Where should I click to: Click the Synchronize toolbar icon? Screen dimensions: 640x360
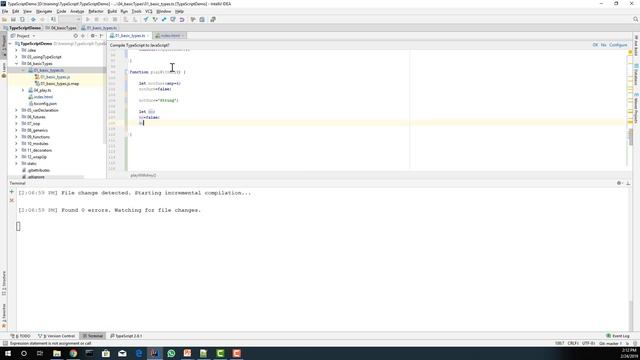point(22,20)
